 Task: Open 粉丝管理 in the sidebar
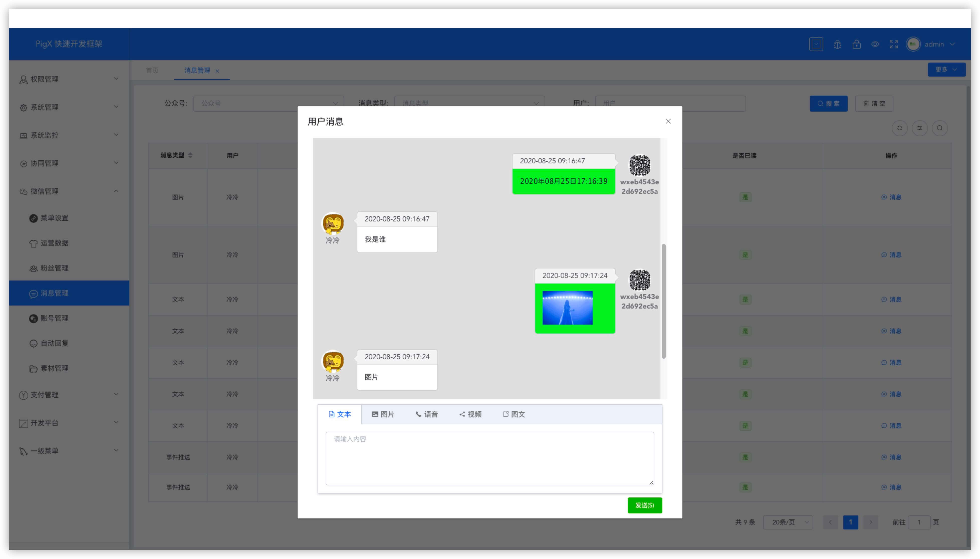coord(54,268)
